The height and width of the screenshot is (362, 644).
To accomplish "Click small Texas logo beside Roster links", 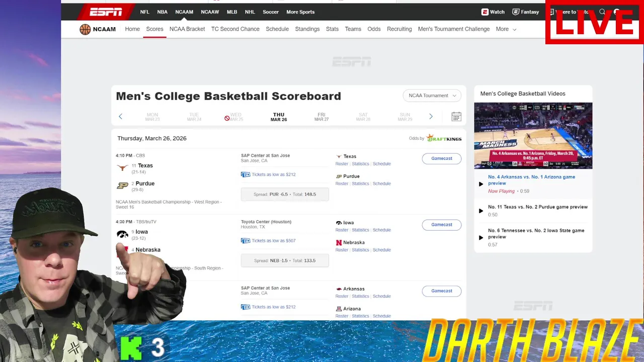I will (339, 156).
